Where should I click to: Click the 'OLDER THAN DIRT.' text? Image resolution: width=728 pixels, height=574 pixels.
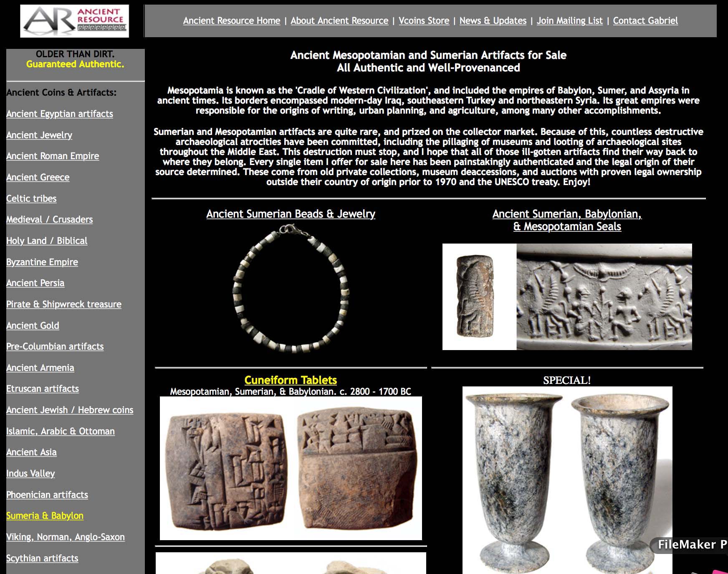[75, 54]
